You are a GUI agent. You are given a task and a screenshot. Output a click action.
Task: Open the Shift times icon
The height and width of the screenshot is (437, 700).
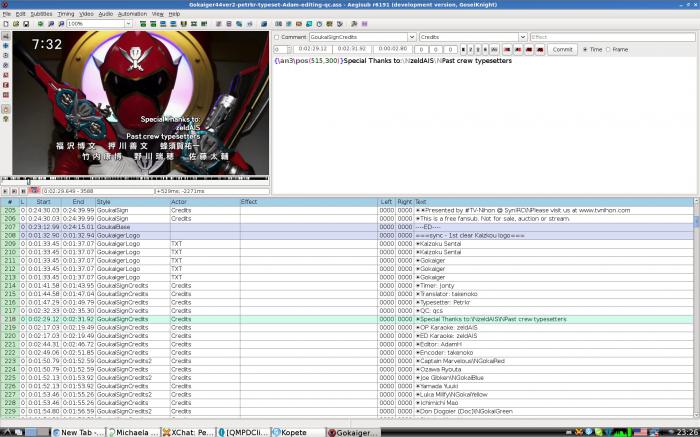point(278,23)
